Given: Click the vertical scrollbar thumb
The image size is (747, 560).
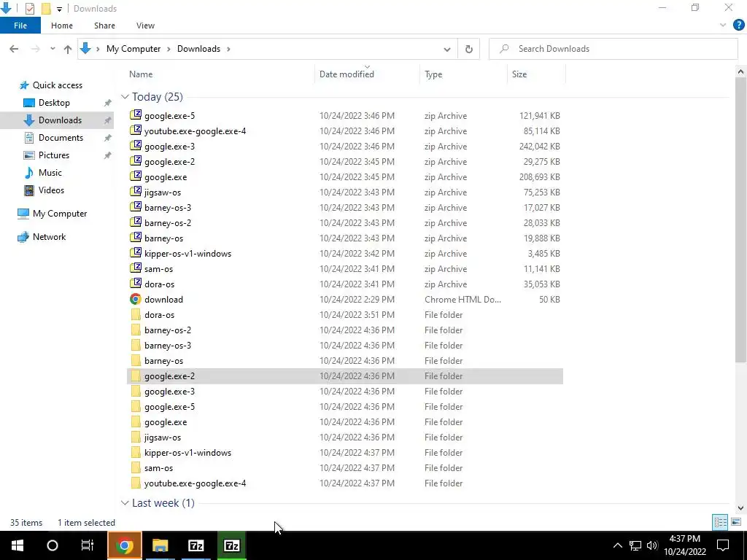Looking at the screenshot, I should pos(740,219).
